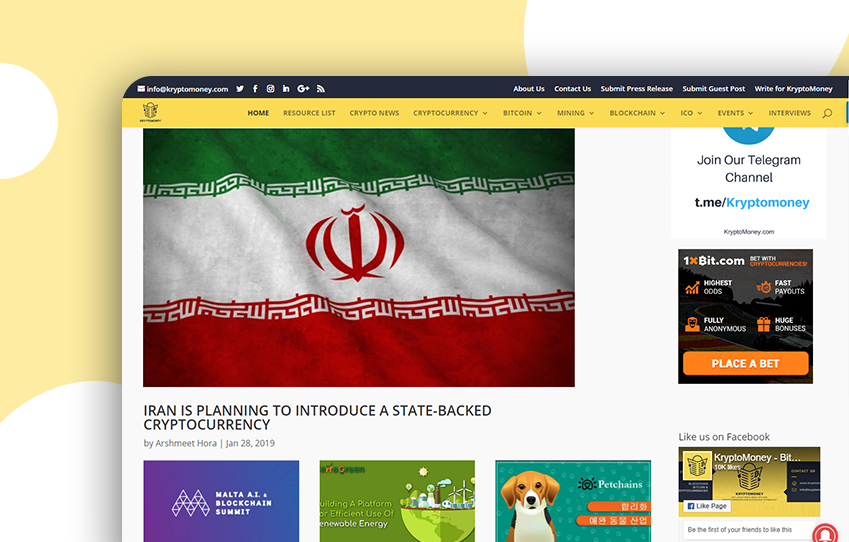Click author name Arshmeet Hora
The height and width of the screenshot is (542, 849).
click(186, 443)
